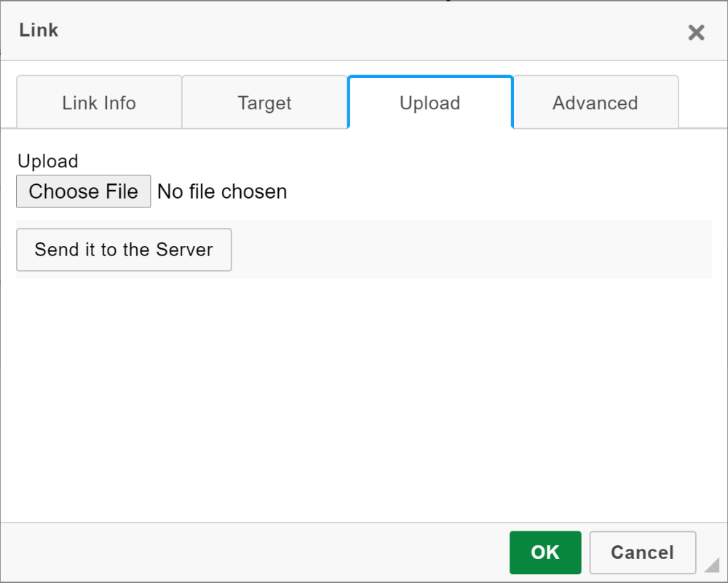Click the gap between OK and Cancel

tap(585, 552)
